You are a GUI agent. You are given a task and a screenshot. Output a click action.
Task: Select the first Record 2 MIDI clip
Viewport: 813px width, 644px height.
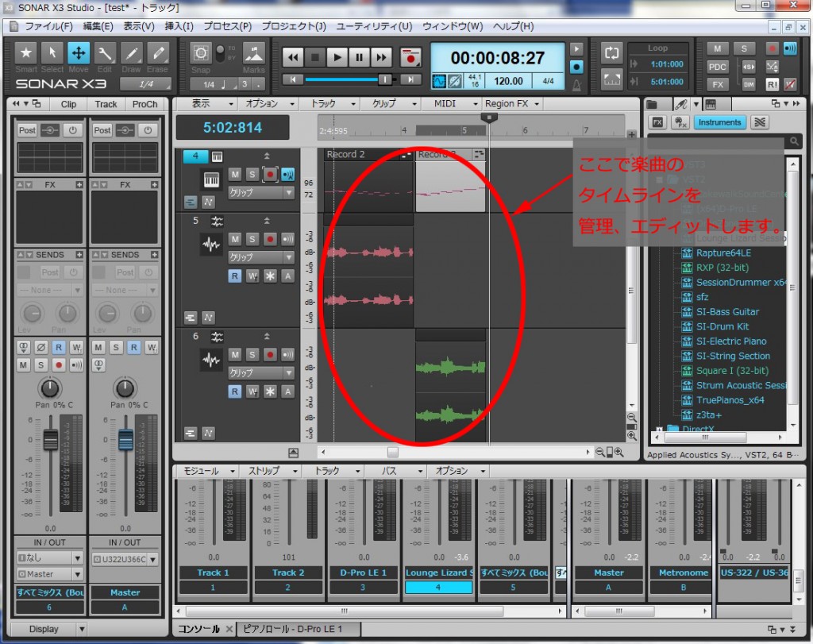368,180
